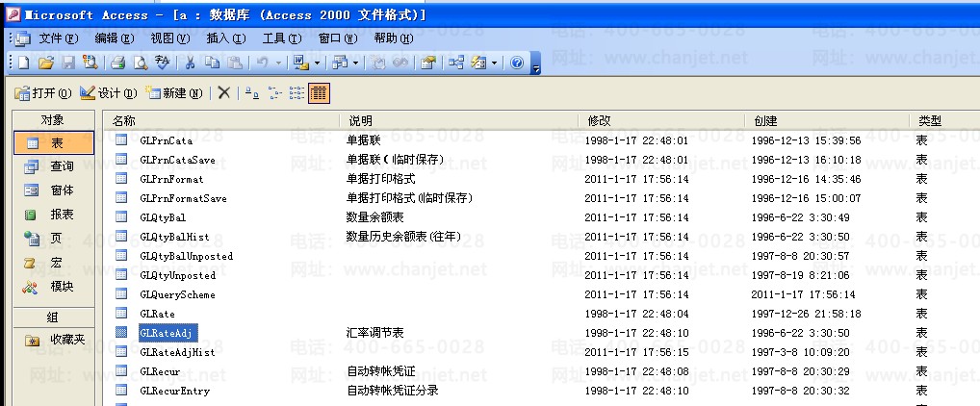Select the GLQueryScheme table
This screenshot has width=980, height=406.
tap(177, 294)
